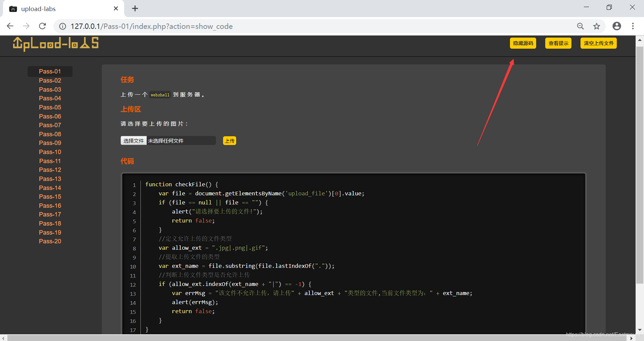Screen dimensions: 644x341
Task: Click the vertical scrollbar thumb
Action: [640, 165]
